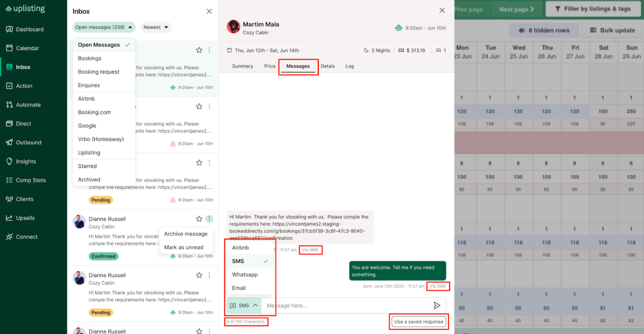Open Clients in the sidebar

click(x=20, y=199)
